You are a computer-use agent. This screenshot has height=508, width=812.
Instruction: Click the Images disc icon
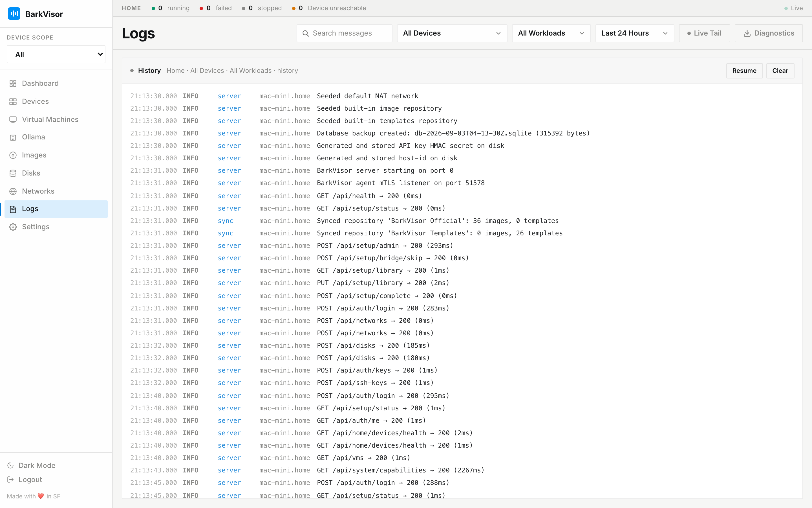point(13,155)
